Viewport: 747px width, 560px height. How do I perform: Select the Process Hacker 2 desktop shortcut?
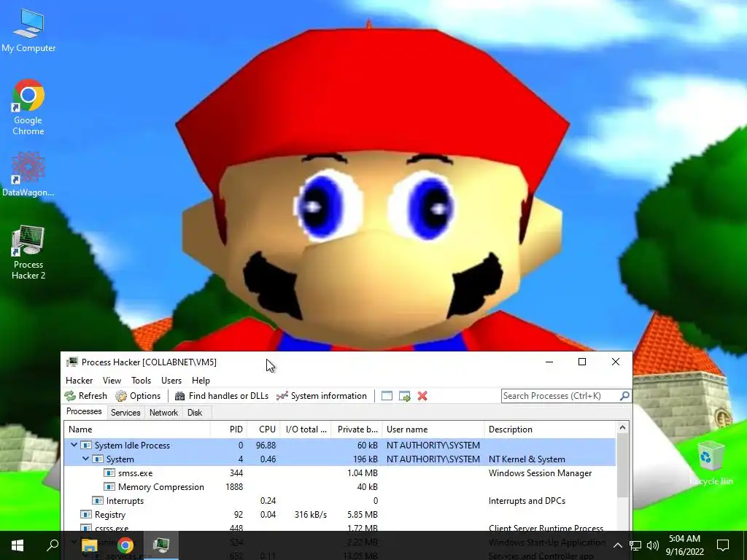[28, 252]
